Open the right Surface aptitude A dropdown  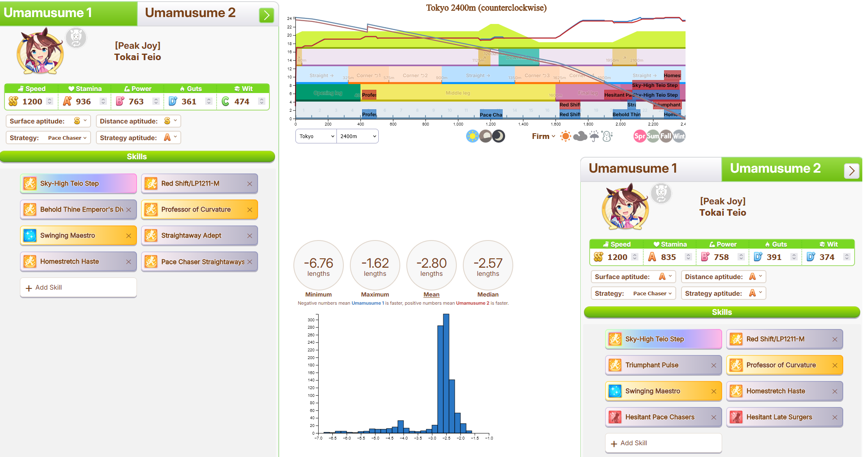tap(665, 277)
